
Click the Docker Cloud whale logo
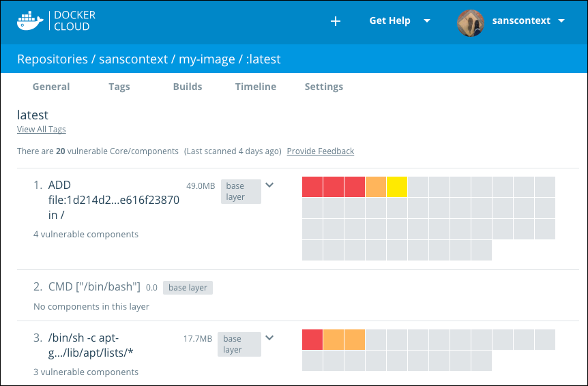tap(30, 20)
